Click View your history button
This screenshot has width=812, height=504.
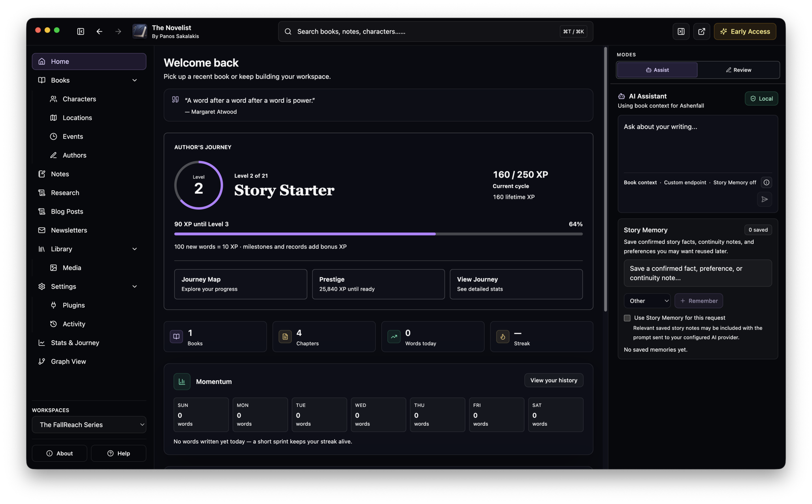tap(554, 380)
